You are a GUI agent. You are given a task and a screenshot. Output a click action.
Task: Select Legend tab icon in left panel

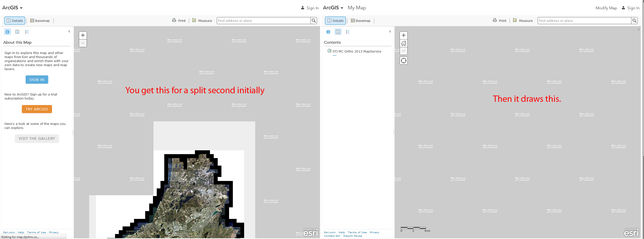tap(27, 32)
